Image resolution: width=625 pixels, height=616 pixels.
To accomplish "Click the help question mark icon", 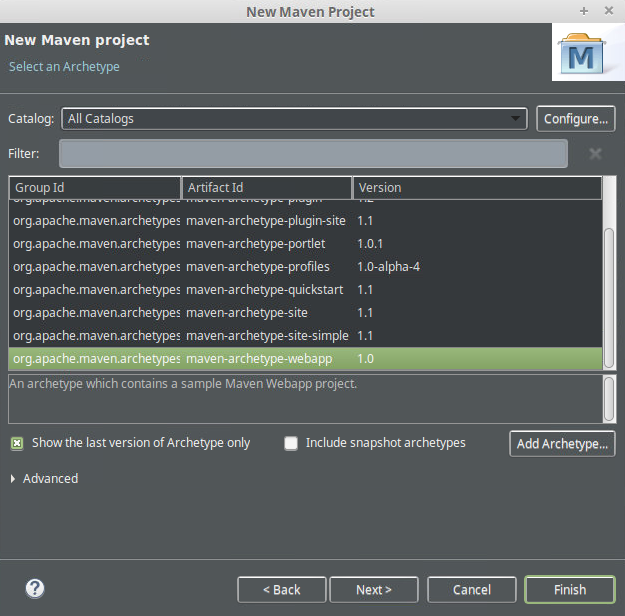I will 35,588.
